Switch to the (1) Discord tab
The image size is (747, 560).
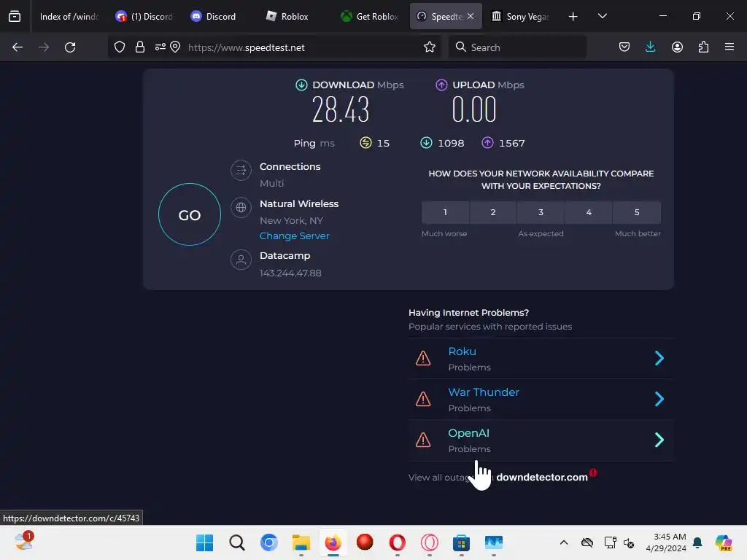click(144, 17)
